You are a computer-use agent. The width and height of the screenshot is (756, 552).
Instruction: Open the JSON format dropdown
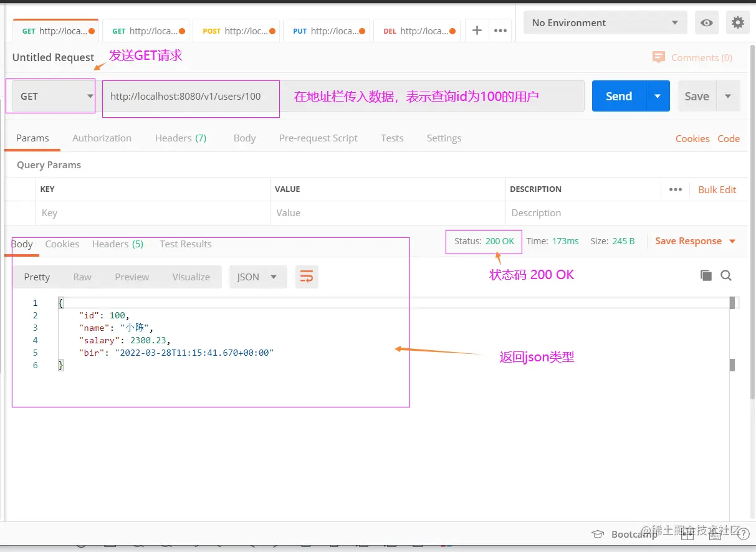pos(258,277)
